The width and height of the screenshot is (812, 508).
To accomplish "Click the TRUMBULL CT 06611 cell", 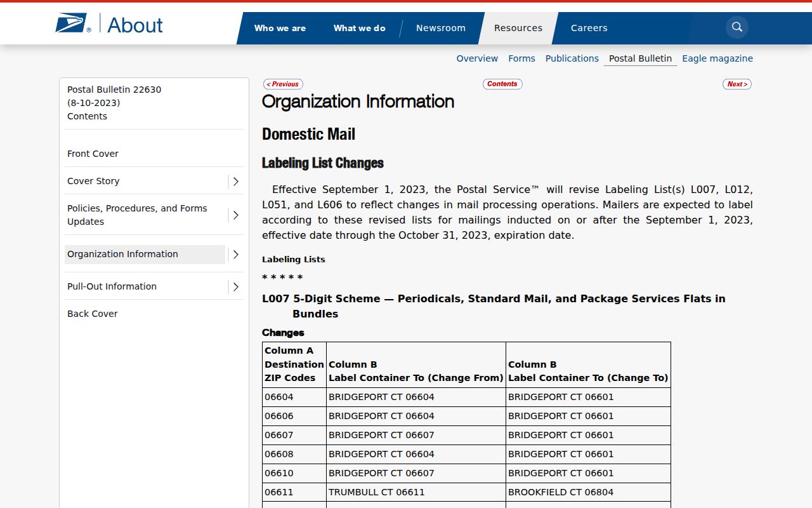I will click(x=416, y=493).
